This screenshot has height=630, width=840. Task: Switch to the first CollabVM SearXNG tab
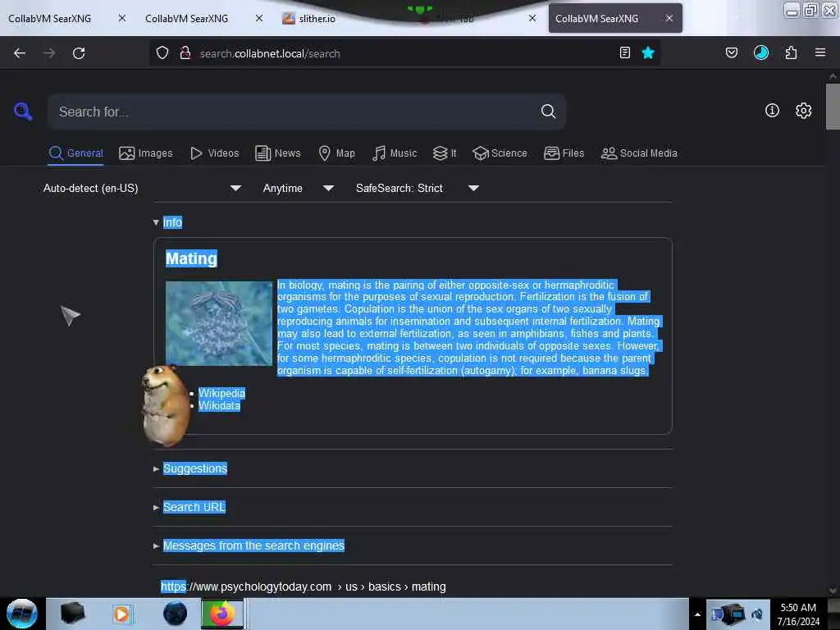49,18
